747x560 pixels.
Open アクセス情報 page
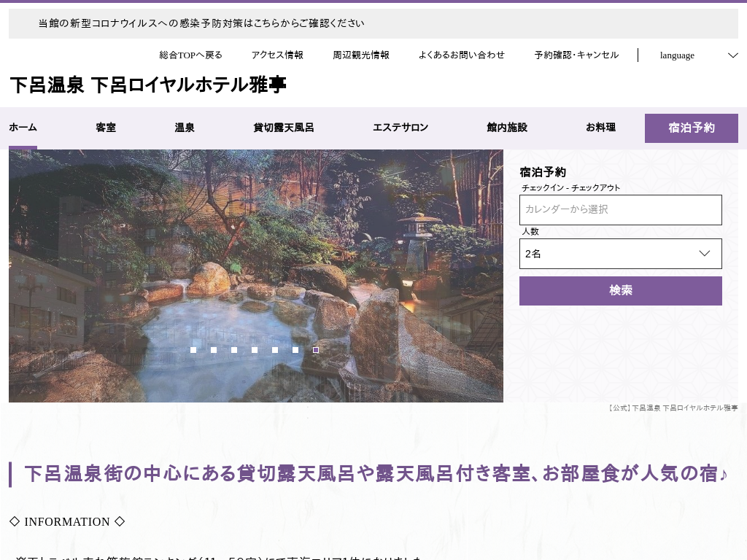coord(277,55)
